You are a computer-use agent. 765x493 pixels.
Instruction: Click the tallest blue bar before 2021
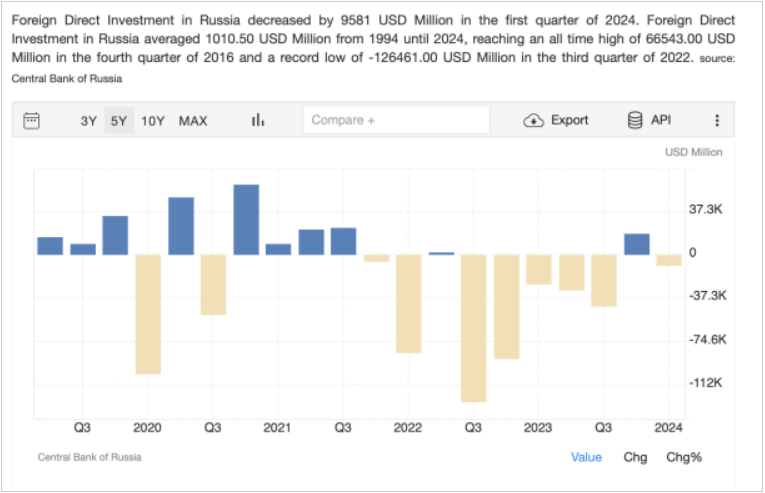pos(246,220)
